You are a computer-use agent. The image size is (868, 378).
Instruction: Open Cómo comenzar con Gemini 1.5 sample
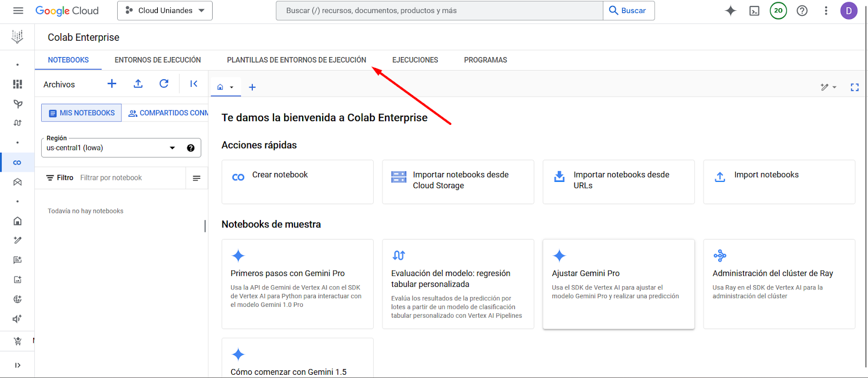click(x=297, y=358)
